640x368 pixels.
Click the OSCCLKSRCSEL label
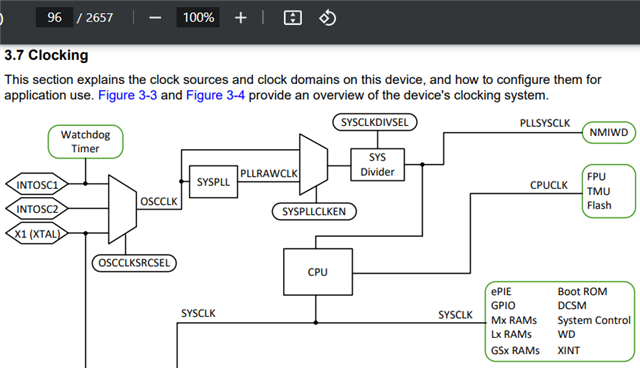[134, 263]
